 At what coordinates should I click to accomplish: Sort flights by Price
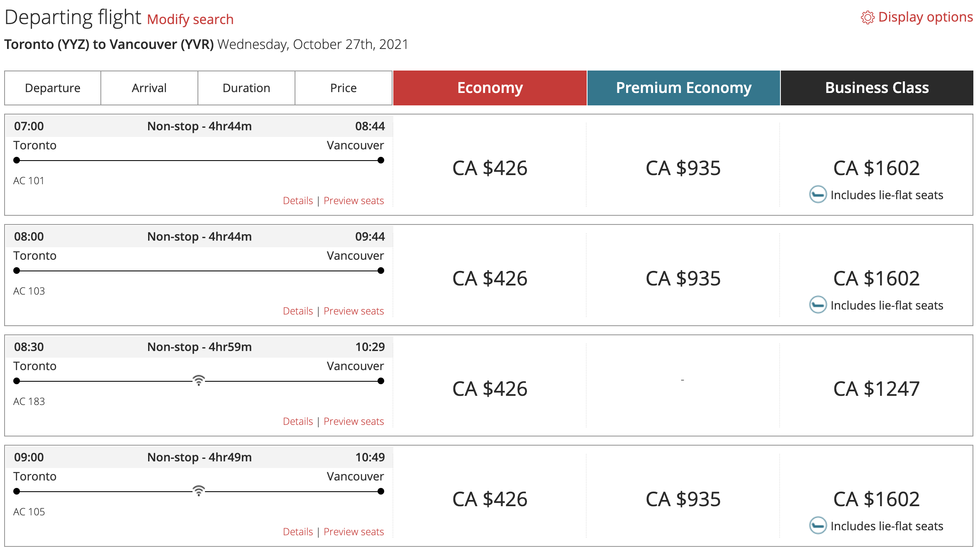[343, 88]
